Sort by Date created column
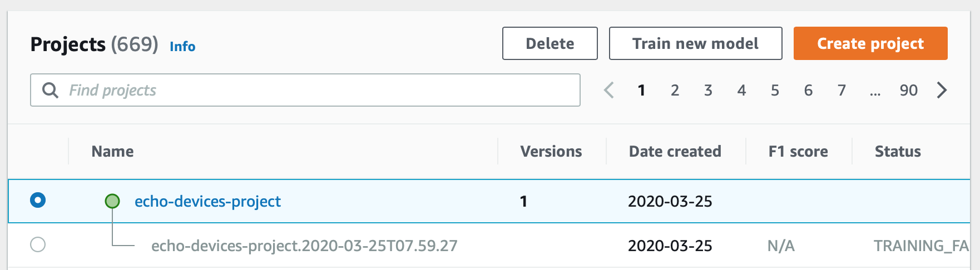The height and width of the screenshot is (270, 980). pyautogui.click(x=675, y=151)
